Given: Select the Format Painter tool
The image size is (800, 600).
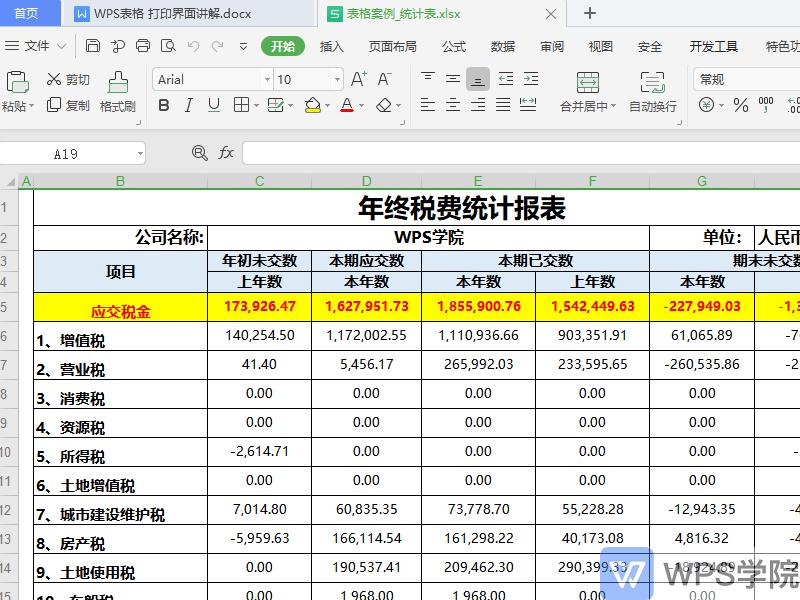Looking at the screenshot, I should pyautogui.click(x=118, y=90).
